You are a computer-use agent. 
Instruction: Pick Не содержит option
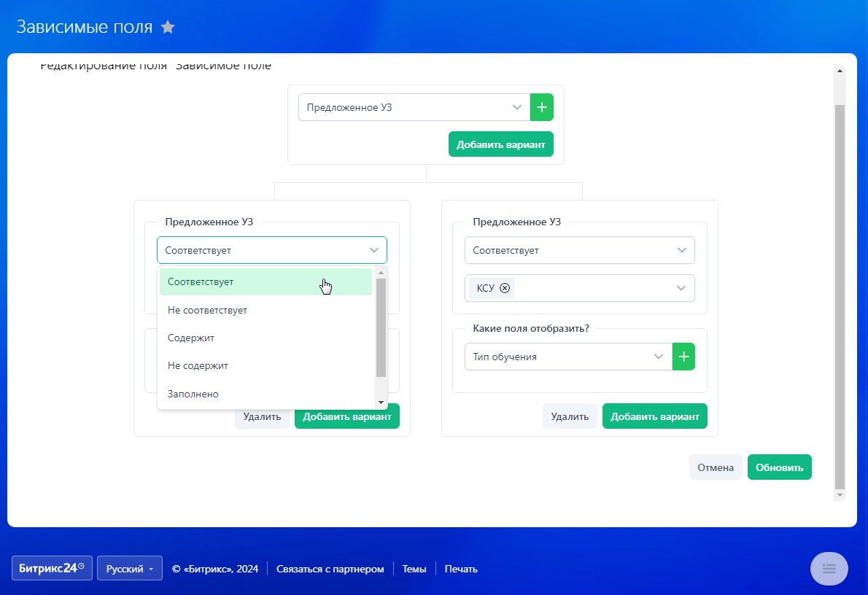[x=198, y=366]
